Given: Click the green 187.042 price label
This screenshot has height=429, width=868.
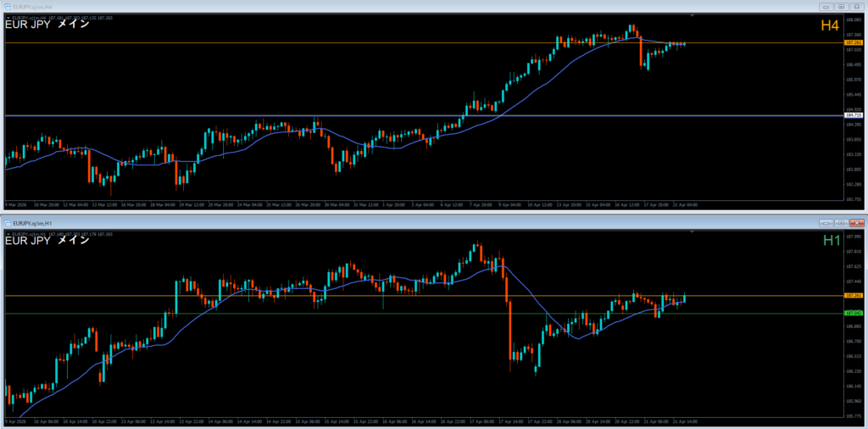Looking at the screenshot, I should 852,314.
